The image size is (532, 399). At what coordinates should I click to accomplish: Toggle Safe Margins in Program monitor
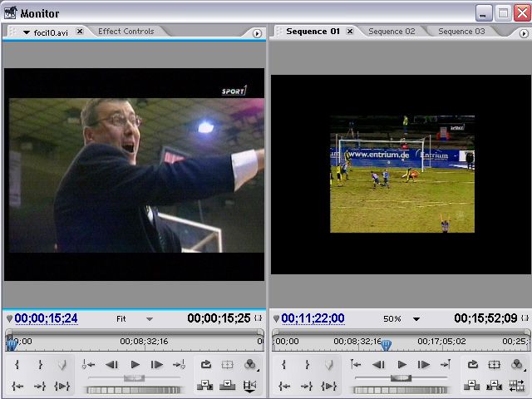click(x=495, y=365)
